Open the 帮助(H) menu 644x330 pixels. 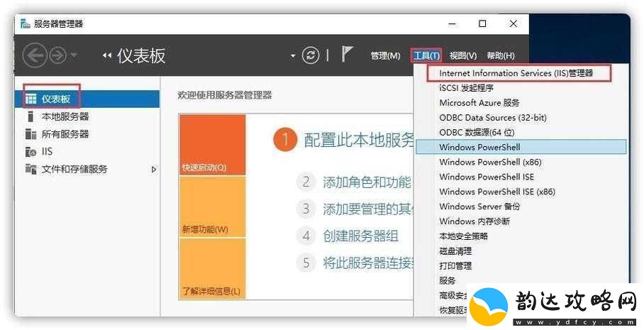tap(501, 55)
